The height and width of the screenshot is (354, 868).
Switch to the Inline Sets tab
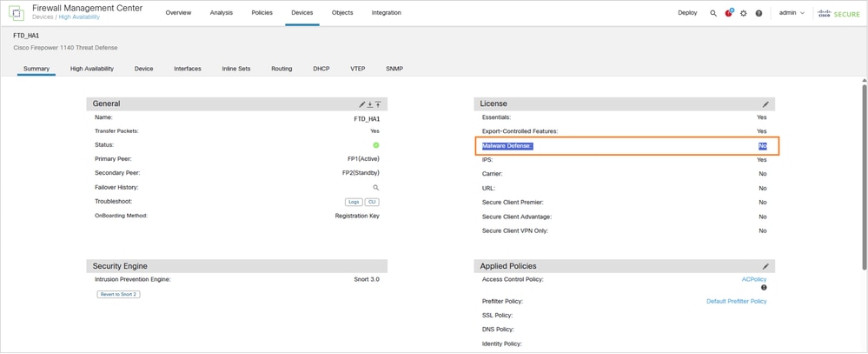[236, 69]
